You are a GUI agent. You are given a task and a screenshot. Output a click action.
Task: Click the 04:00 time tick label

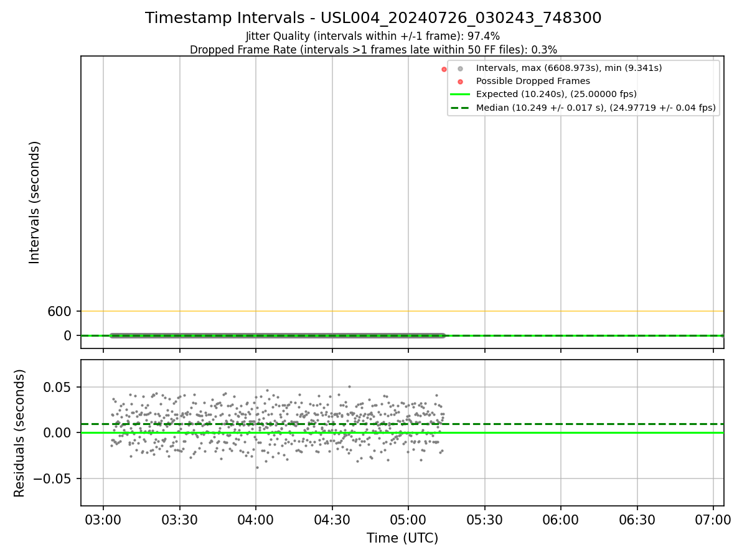tap(256, 520)
